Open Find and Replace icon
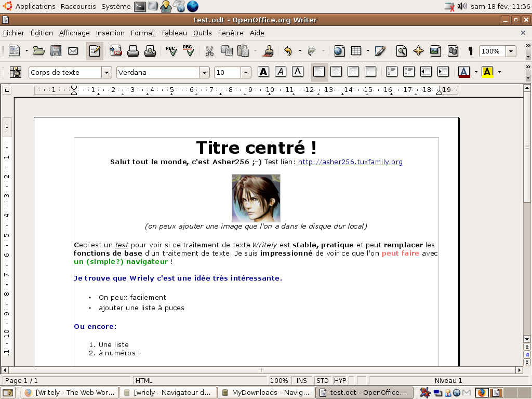Viewport: 532px width, 399px height. 402,51
